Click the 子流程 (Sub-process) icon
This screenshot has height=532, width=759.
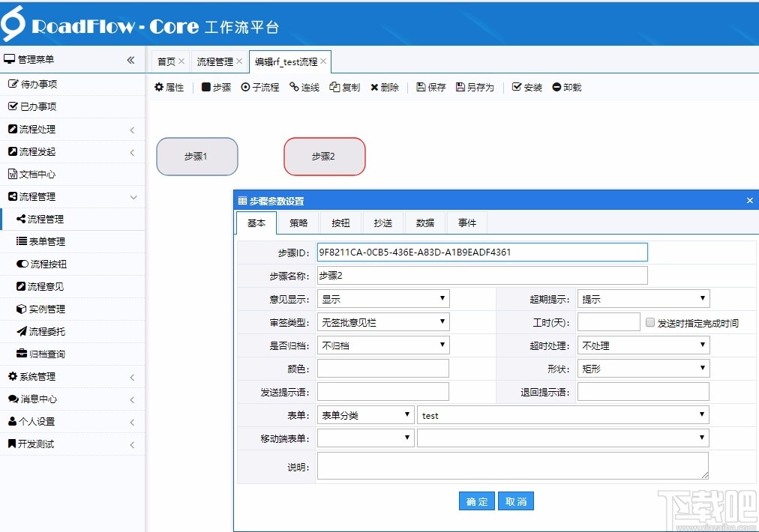[x=259, y=87]
